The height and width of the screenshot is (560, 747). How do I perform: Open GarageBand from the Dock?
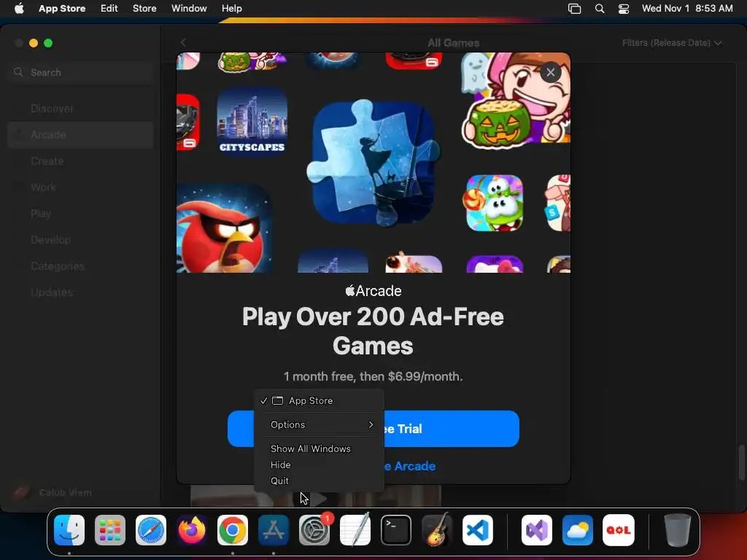click(437, 530)
